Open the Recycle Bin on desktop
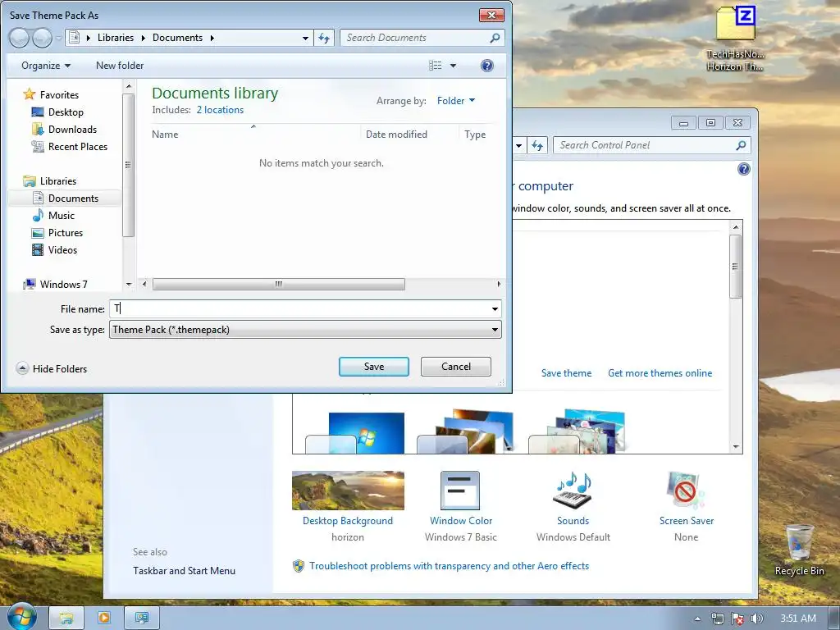The height and width of the screenshot is (630, 840). [799, 550]
